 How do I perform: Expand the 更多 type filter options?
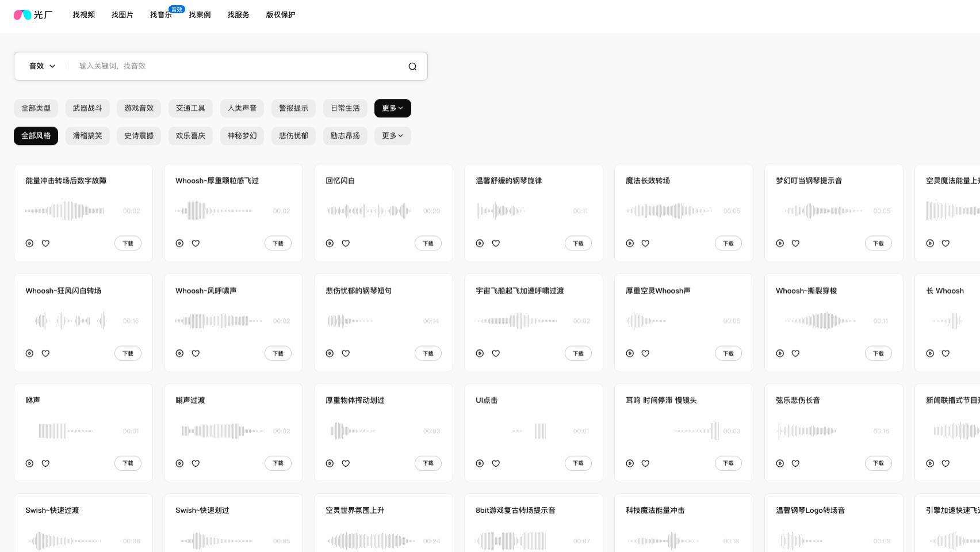click(x=392, y=108)
